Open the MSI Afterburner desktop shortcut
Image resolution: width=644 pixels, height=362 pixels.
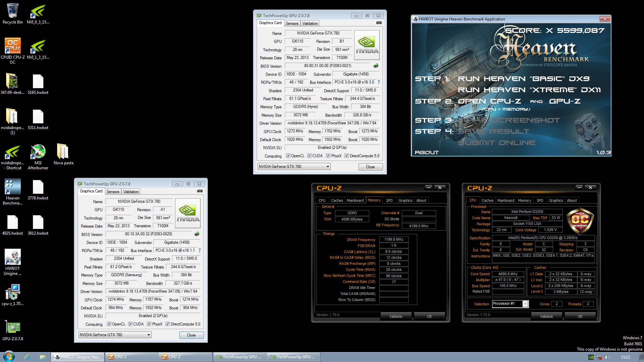(x=38, y=157)
